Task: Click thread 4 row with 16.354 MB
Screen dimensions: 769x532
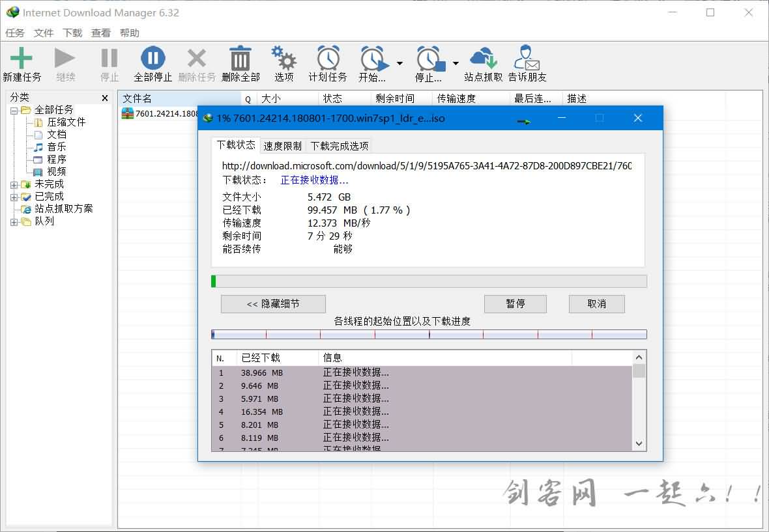Action: tap(422, 412)
